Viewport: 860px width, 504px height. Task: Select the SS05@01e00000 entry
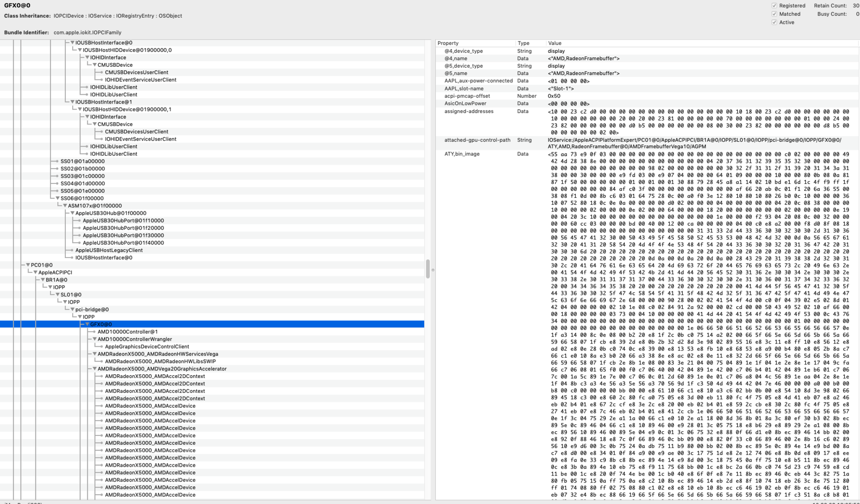point(83,191)
